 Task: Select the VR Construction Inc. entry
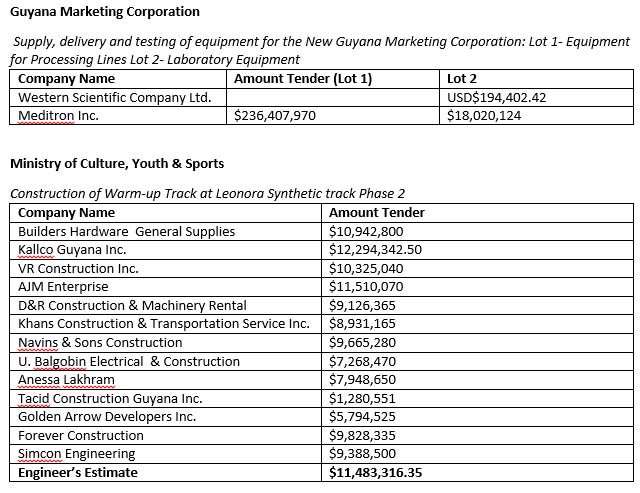77,268
